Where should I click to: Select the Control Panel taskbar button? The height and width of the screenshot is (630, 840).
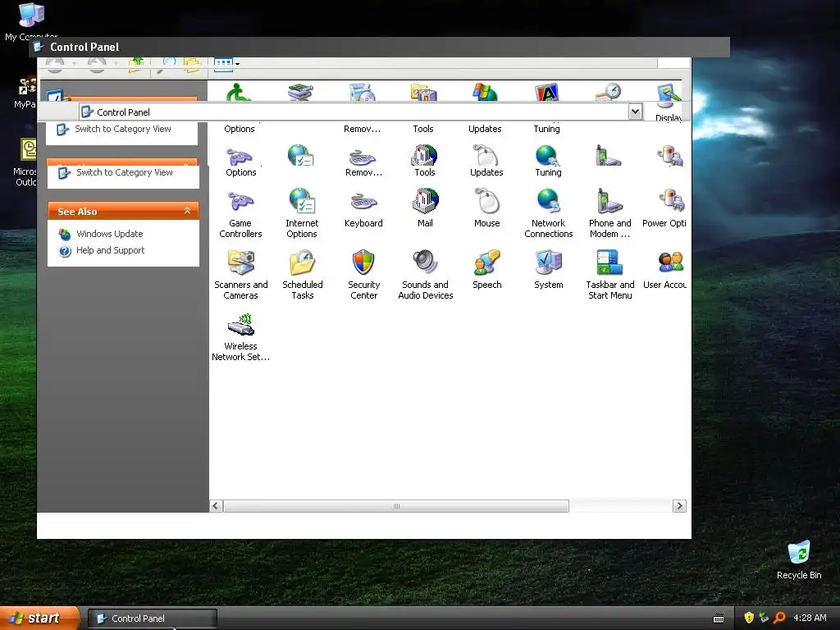[152, 619]
